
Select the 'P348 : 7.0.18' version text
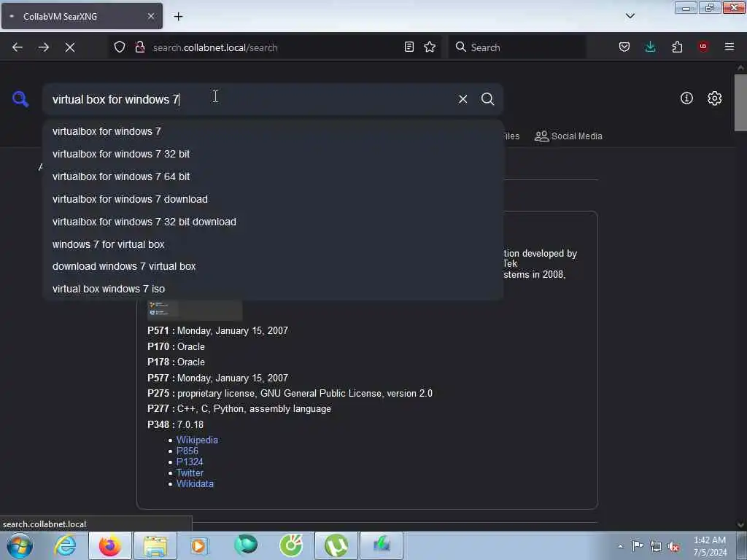(x=175, y=424)
